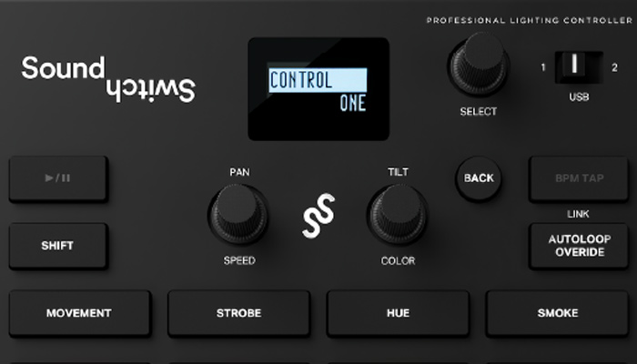The width and height of the screenshot is (637, 364).
Task: Click the SHIFT button
Action: click(x=58, y=246)
